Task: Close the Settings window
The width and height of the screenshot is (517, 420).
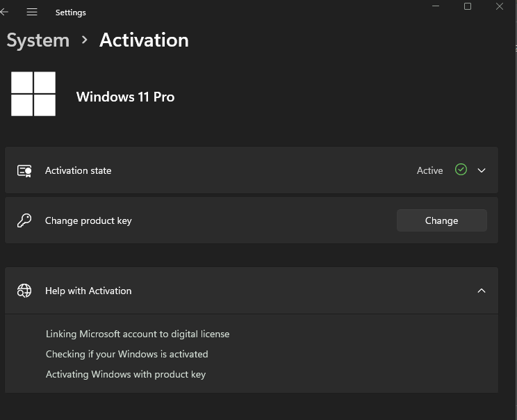Action: click(500, 6)
